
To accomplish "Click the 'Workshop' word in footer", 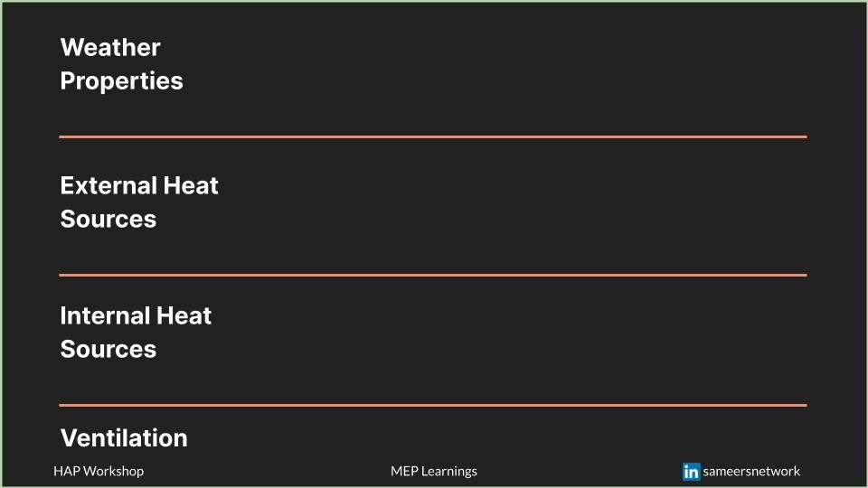I will (x=112, y=472).
